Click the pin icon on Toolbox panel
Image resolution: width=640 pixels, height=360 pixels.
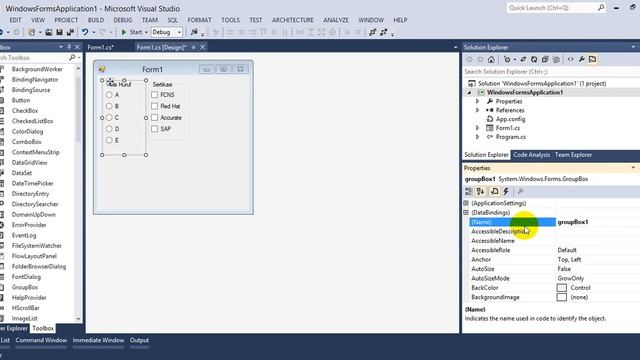click(x=69, y=47)
